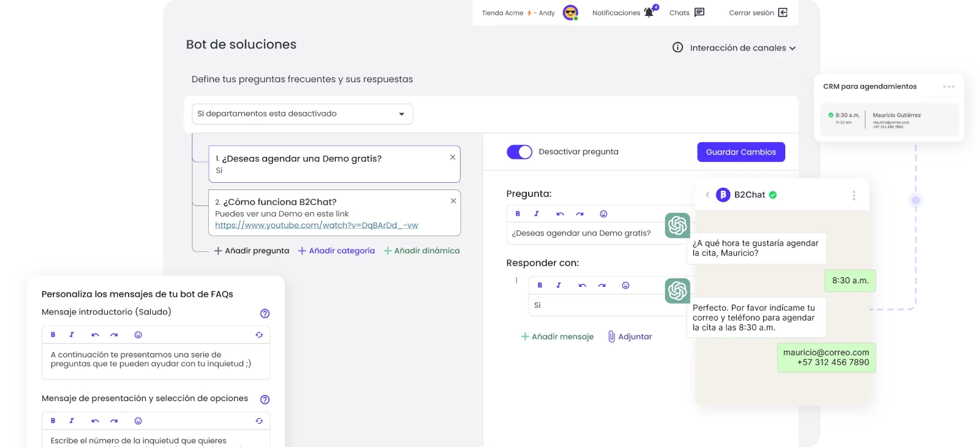Click the Notificaciones label
Image resolution: width=980 pixels, height=447 pixels.
[616, 13]
